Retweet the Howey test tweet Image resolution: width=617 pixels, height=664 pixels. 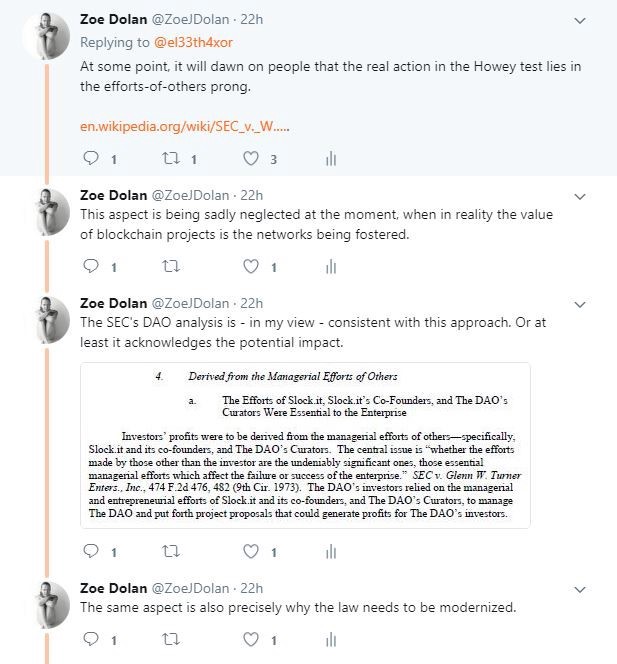(170, 158)
